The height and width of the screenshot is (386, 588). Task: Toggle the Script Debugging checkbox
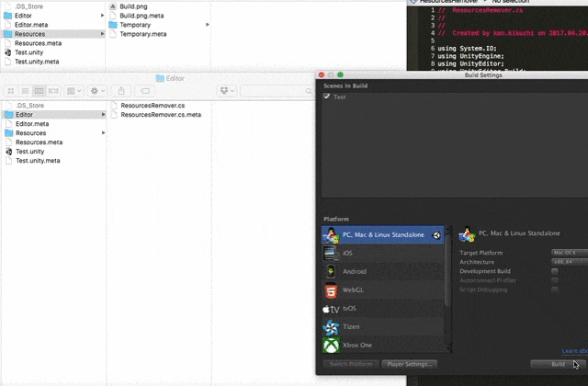tap(555, 289)
